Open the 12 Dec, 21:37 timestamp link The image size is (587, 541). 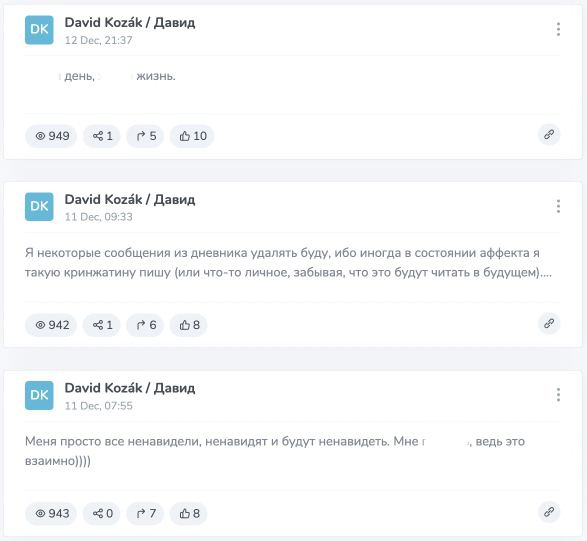click(x=98, y=40)
